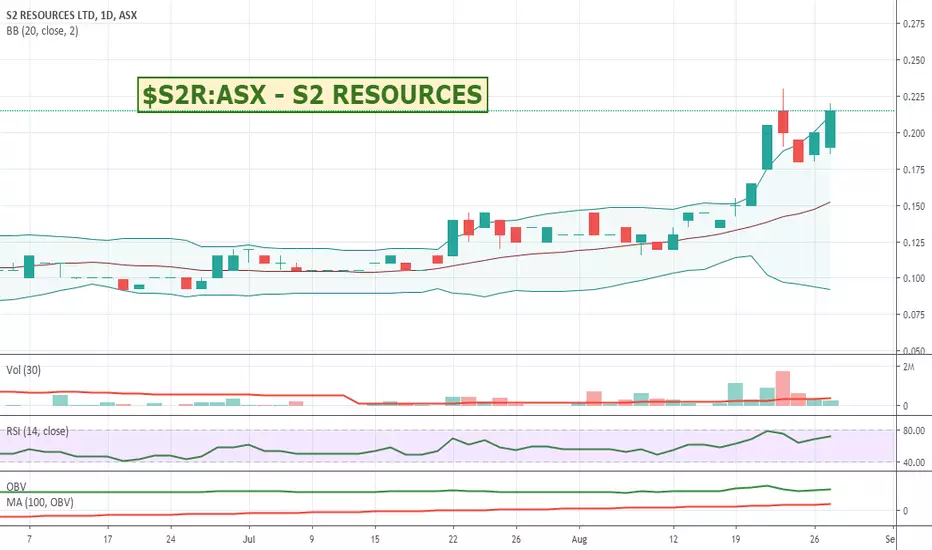Click the 9 date label on time axis

click(x=311, y=539)
